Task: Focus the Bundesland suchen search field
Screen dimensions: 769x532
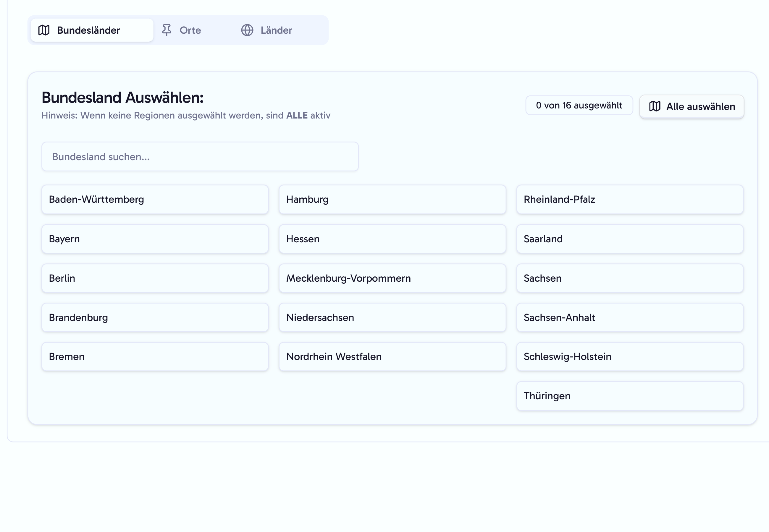Action: pos(200,157)
